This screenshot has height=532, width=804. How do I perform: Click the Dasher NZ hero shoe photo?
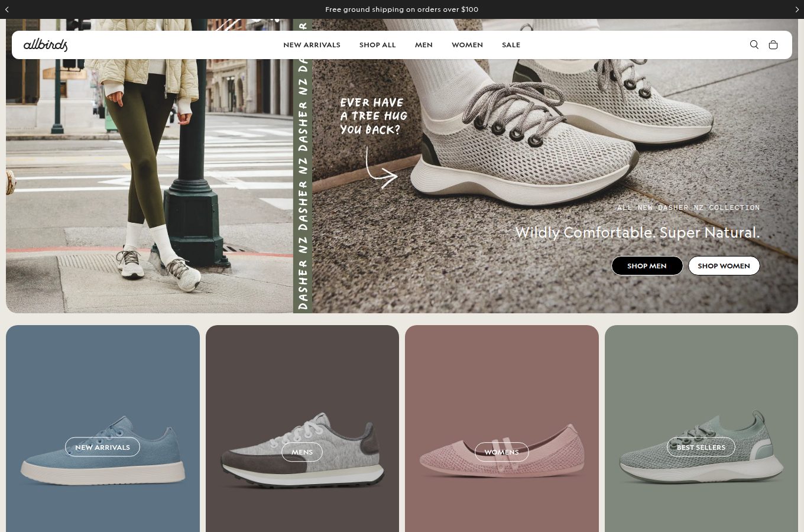click(555, 166)
